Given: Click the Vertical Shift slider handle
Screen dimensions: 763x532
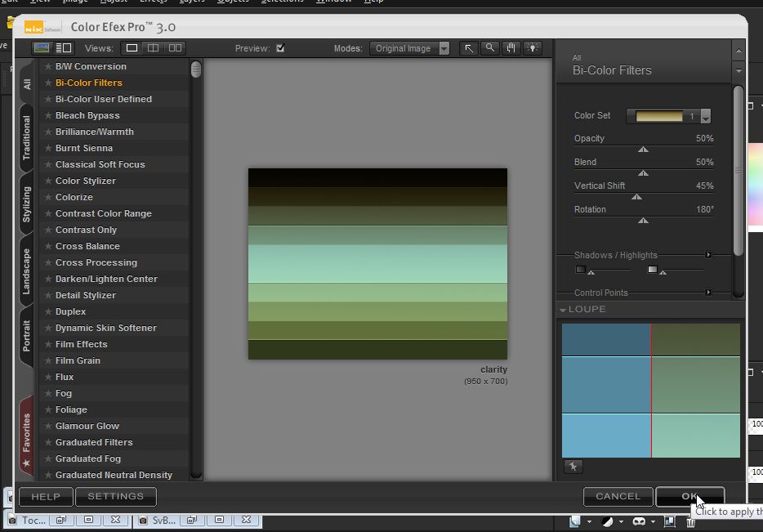Looking at the screenshot, I should pos(636,197).
